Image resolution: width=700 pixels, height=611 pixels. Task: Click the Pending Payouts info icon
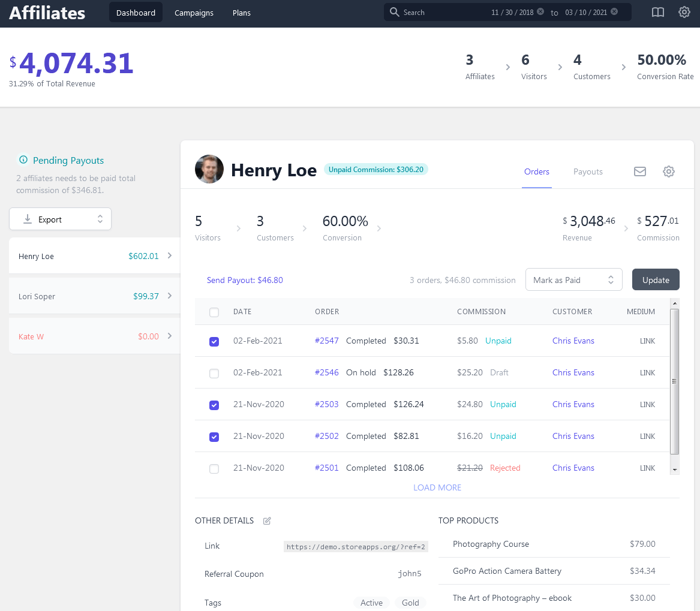[x=23, y=159]
